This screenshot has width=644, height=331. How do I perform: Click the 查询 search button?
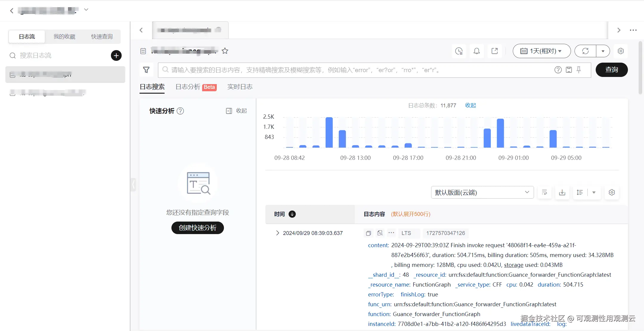point(612,70)
